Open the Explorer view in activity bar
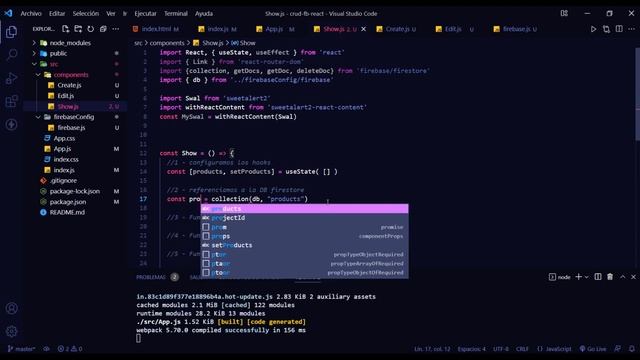The width and height of the screenshot is (640, 360). click(11, 32)
